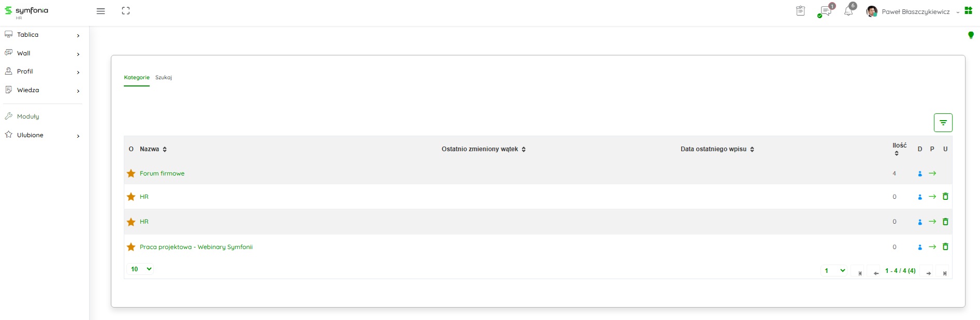Open the notifications bell
Screen dimensions: 980x320
pyautogui.click(x=848, y=11)
